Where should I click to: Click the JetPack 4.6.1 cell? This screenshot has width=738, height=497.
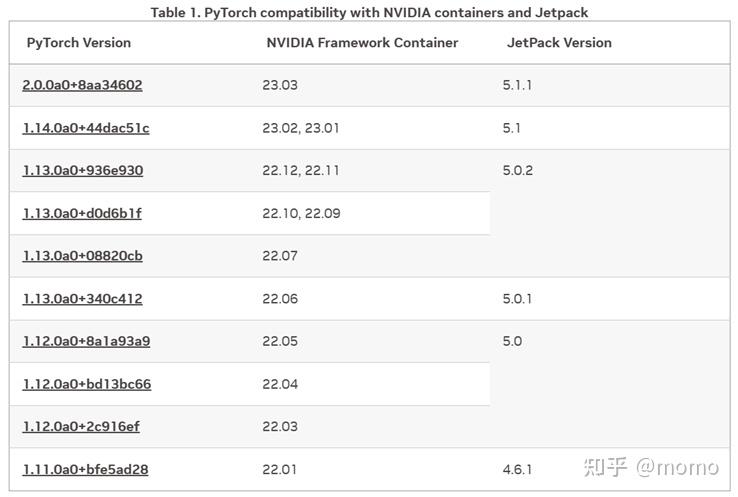click(x=517, y=469)
